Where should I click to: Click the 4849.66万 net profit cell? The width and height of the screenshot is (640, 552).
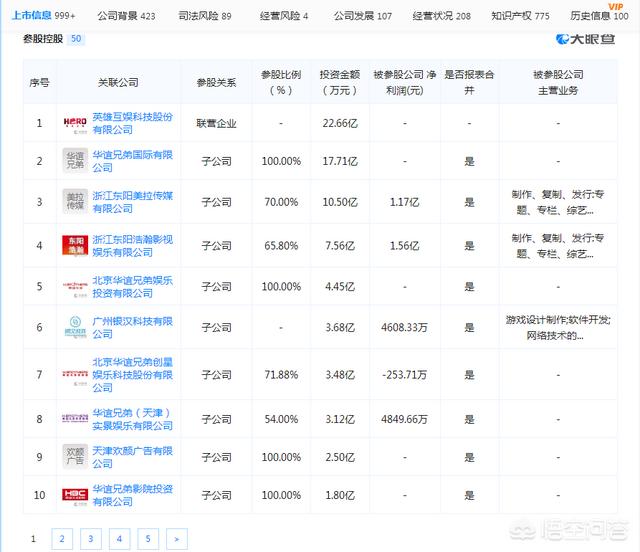(x=404, y=419)
